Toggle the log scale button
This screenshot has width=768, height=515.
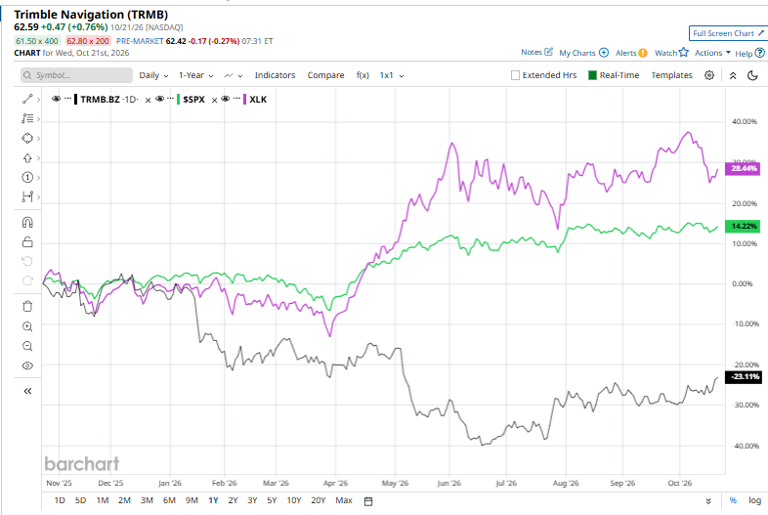point(755,500)
